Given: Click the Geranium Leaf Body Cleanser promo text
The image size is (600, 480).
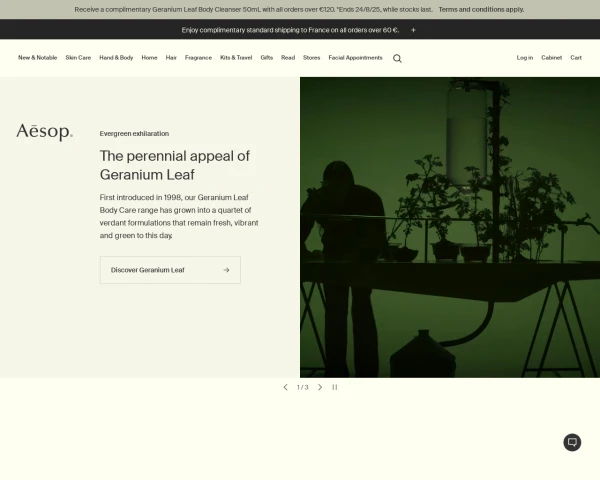Looking at the screenshot, I should pyautogui.click(x=254, y=10).
